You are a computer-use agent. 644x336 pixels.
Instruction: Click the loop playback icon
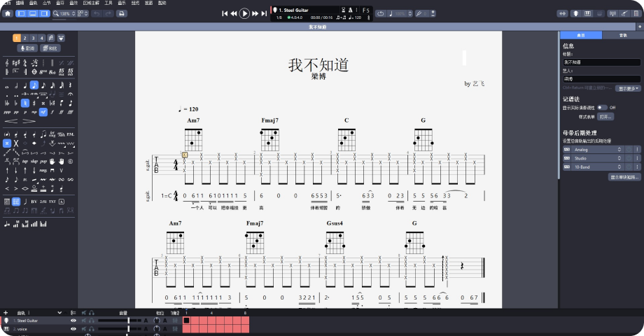[381, 13]
